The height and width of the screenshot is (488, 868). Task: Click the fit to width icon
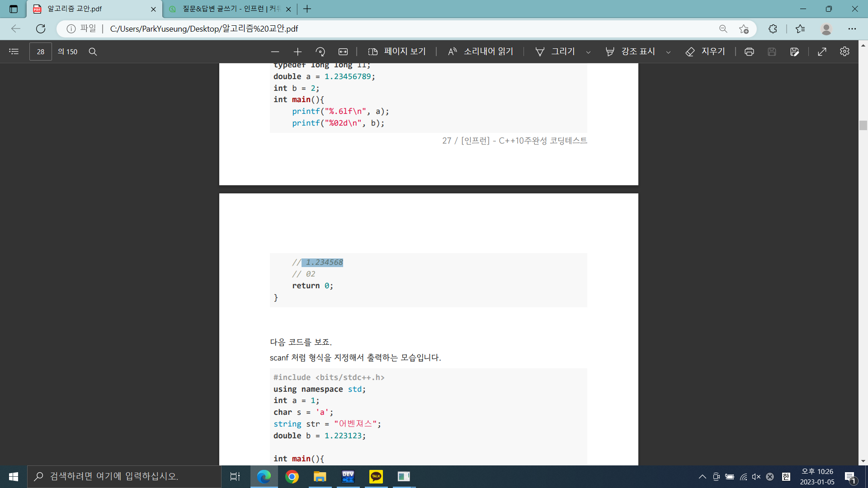point(343,52)
